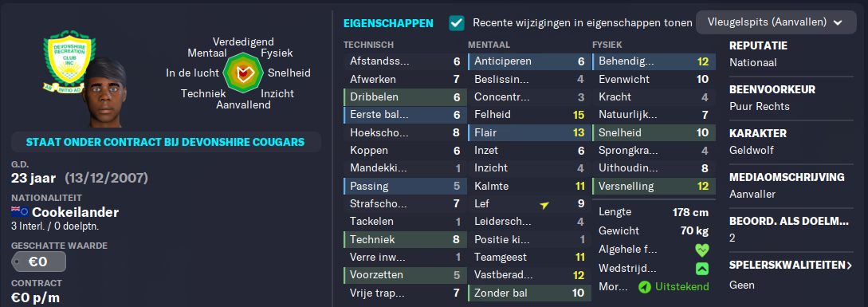
Task: Open the Vleugelspits (Aanvallen) role dropdown
Action: coord(776,22)
